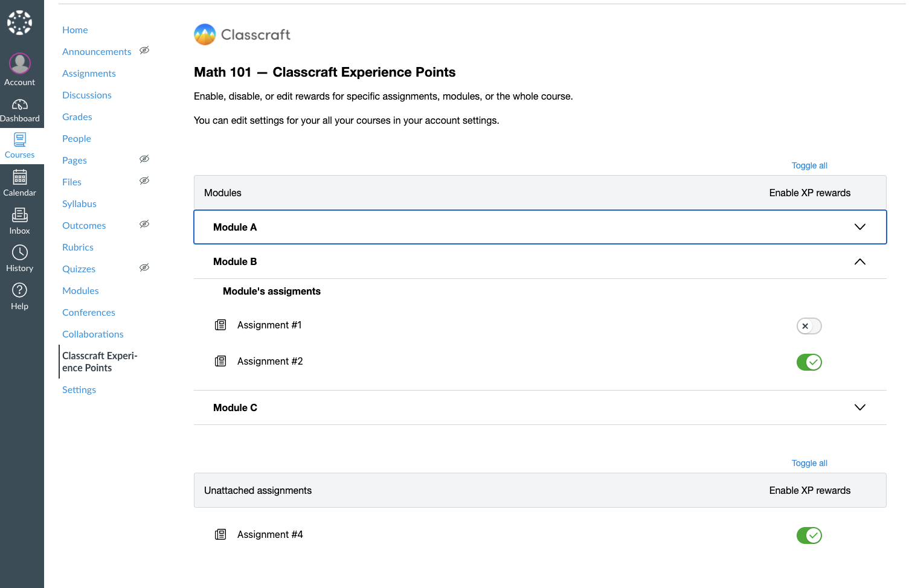Viewport: 912px width, 588px height.
Task: Click Enable XP rewards header in Modules
Action: coord(810,193)
